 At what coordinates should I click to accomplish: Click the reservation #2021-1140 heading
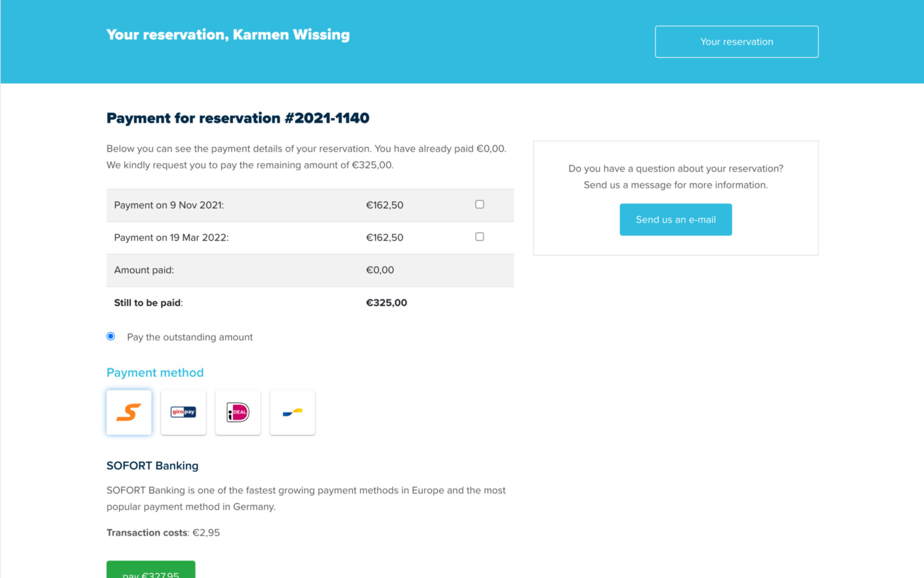pos(238,118)
